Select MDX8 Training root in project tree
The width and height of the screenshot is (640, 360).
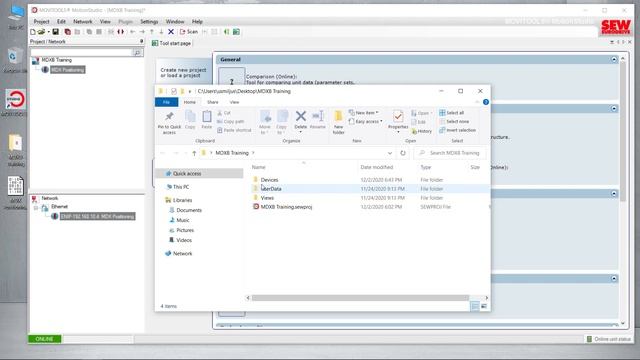pos(56,60)
